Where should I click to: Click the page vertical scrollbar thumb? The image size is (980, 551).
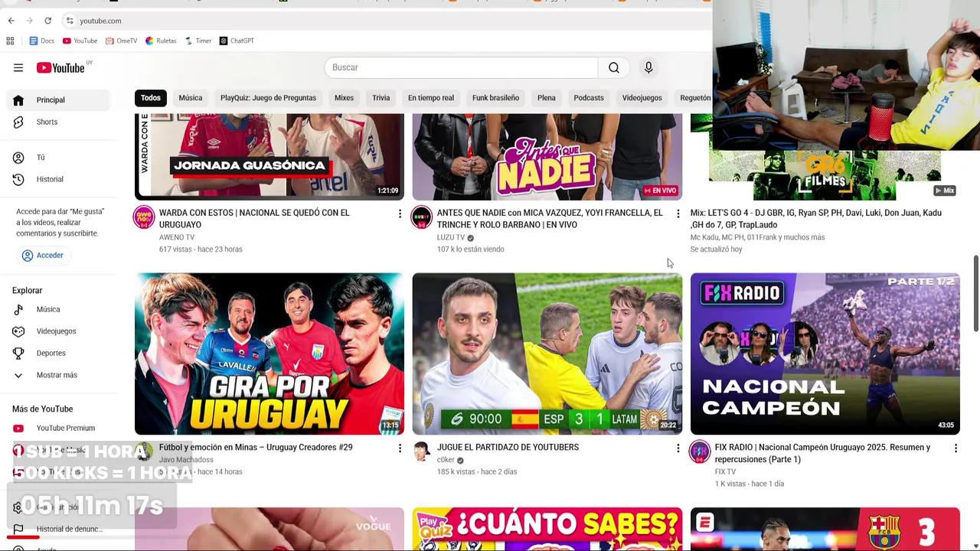pyautogui.click(x=975, y=294)
